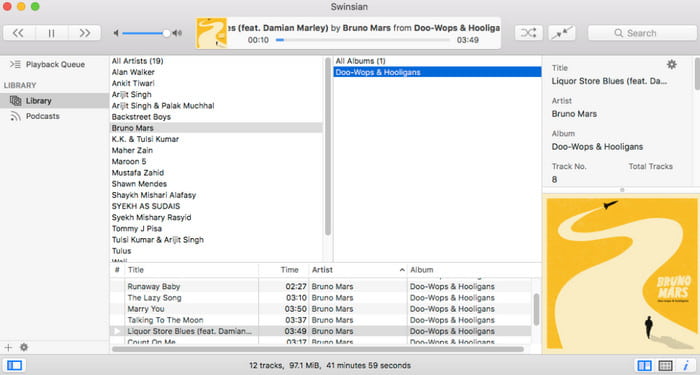Image resolution: width=700 pixels, height=375 pixels.
Task: Click the artist list vertical scrollbar
Action: (328, 147)
